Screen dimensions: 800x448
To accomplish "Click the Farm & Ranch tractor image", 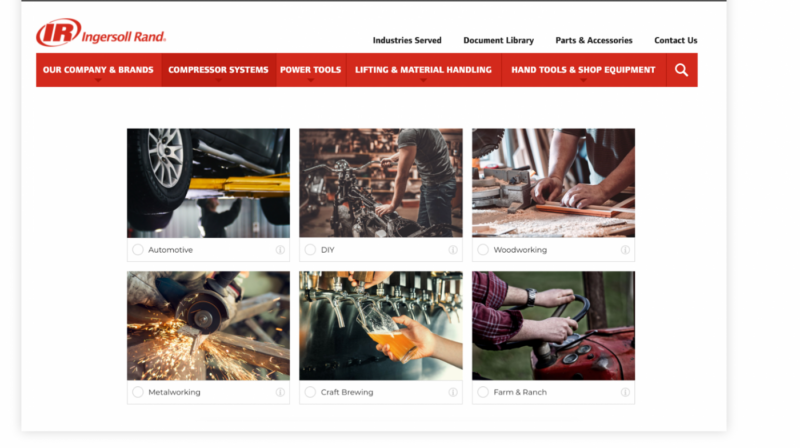I will [554, 326].
